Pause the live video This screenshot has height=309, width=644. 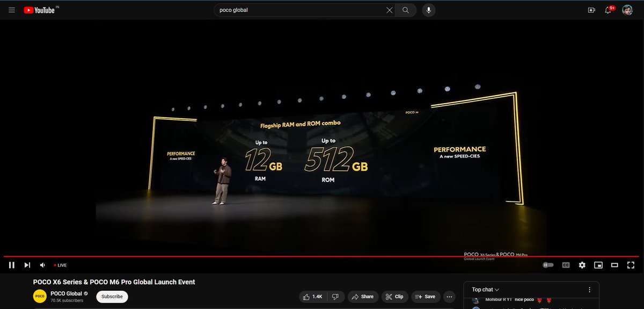coord(11,265)
